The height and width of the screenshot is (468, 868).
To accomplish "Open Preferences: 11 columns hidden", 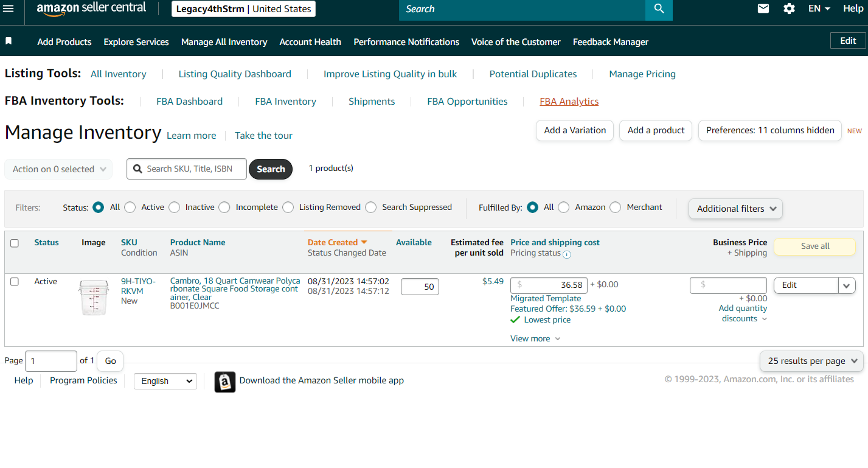I will click(770, 130).
